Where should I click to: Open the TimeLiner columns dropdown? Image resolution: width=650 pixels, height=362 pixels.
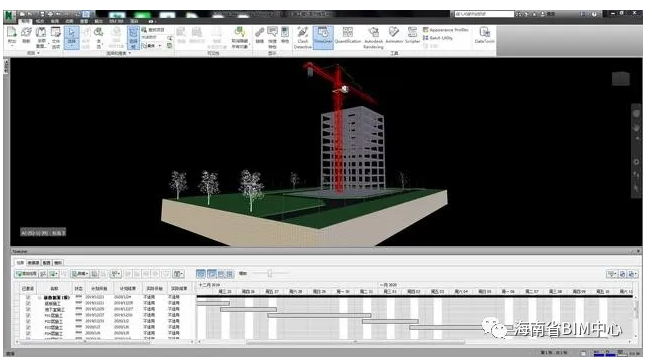pos(179,274)
